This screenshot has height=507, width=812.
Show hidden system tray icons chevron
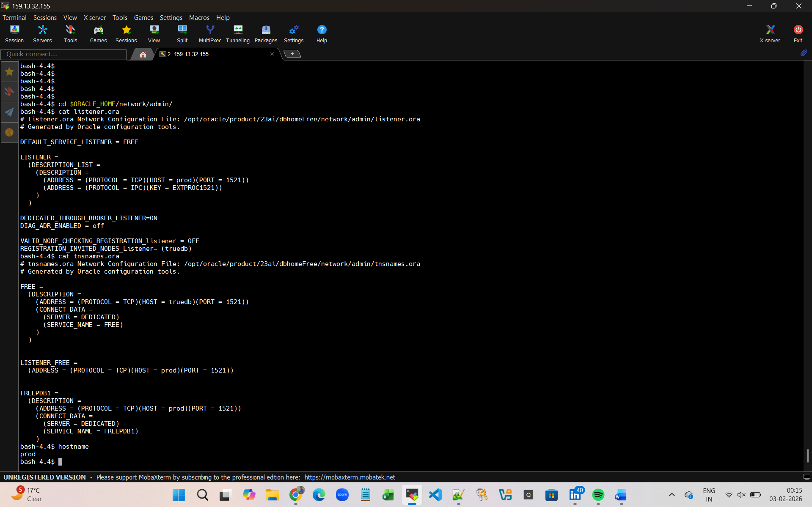(672, 495)
